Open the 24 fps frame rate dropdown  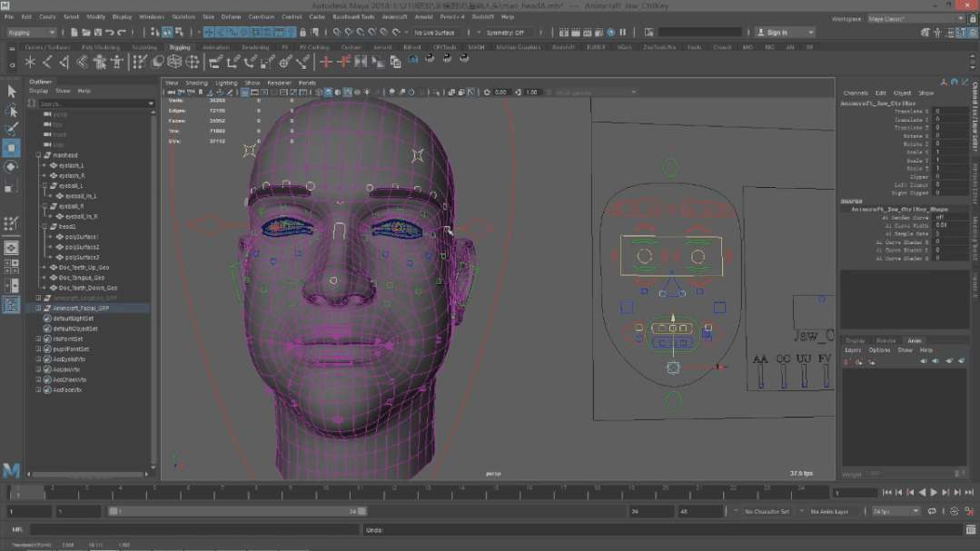895,512
